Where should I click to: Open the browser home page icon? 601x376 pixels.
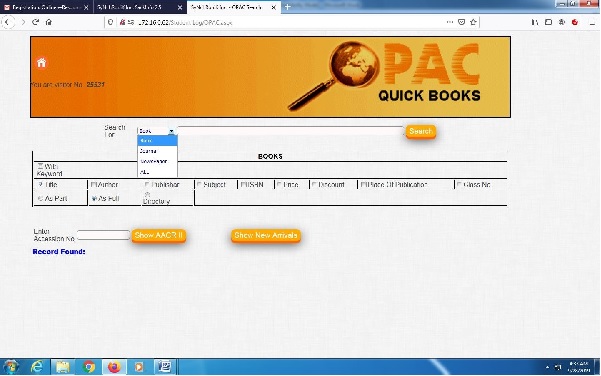49,22
